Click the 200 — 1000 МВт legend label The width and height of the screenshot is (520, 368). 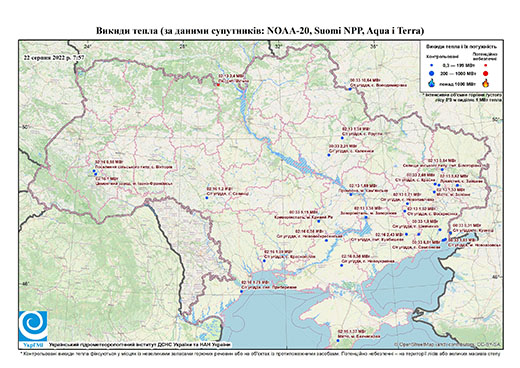tap(459, 73)
